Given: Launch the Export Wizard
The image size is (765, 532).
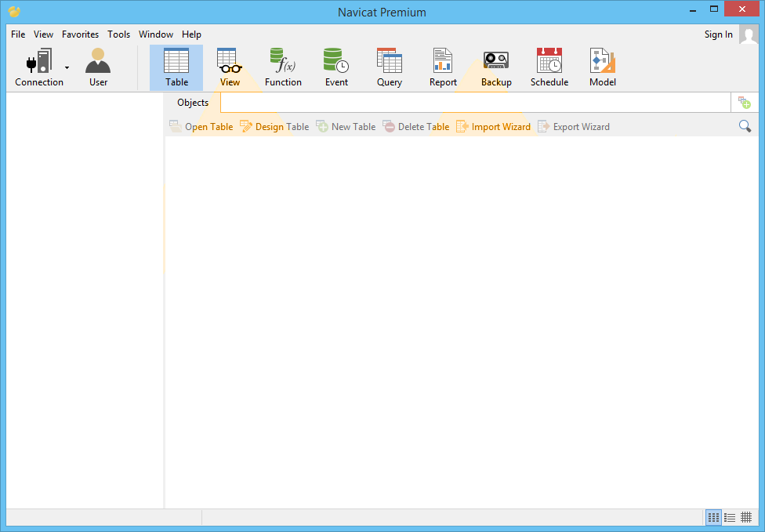Looking at the screenshot, I should [x=573, y=127].
